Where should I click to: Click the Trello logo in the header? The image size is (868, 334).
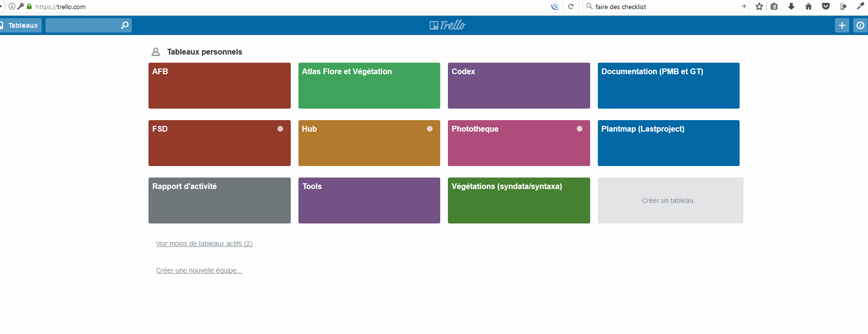pyautogui.click(x=447, y=25)
